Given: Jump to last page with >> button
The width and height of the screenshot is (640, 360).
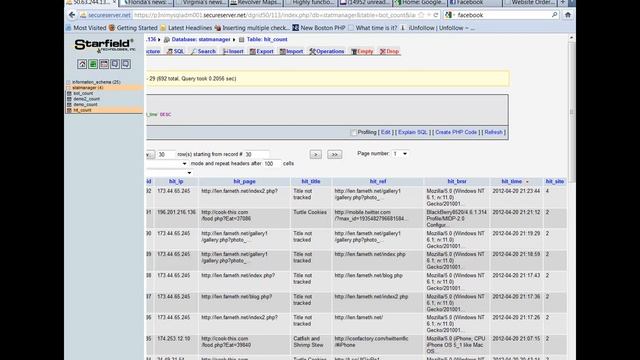Looking at the screenshot, I should point(334,154).
